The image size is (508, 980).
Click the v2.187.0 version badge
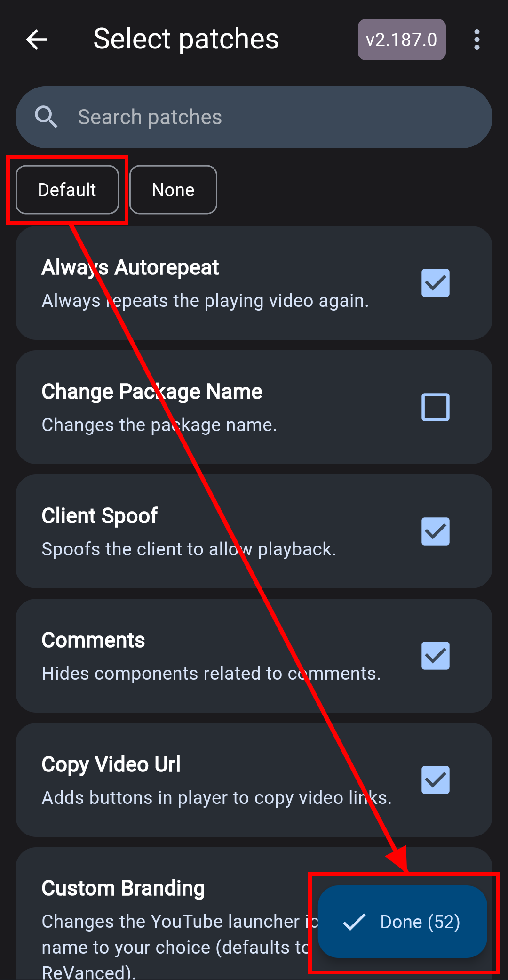click(x=402, y=40)
